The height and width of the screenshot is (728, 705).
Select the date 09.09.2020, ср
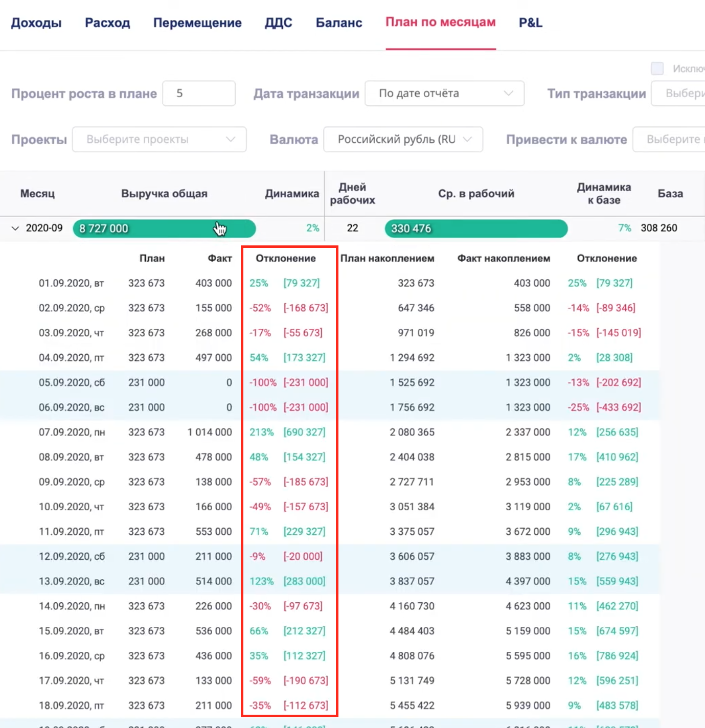click(72, 482)
